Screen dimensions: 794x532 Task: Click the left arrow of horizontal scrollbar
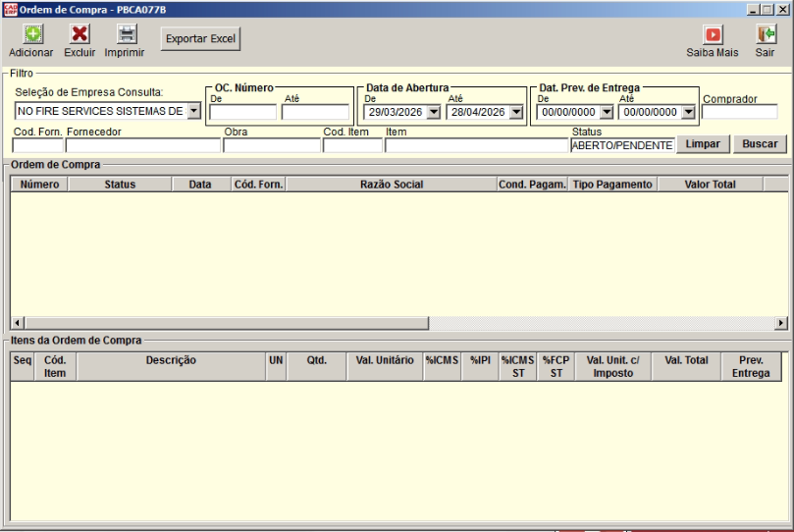18,323
